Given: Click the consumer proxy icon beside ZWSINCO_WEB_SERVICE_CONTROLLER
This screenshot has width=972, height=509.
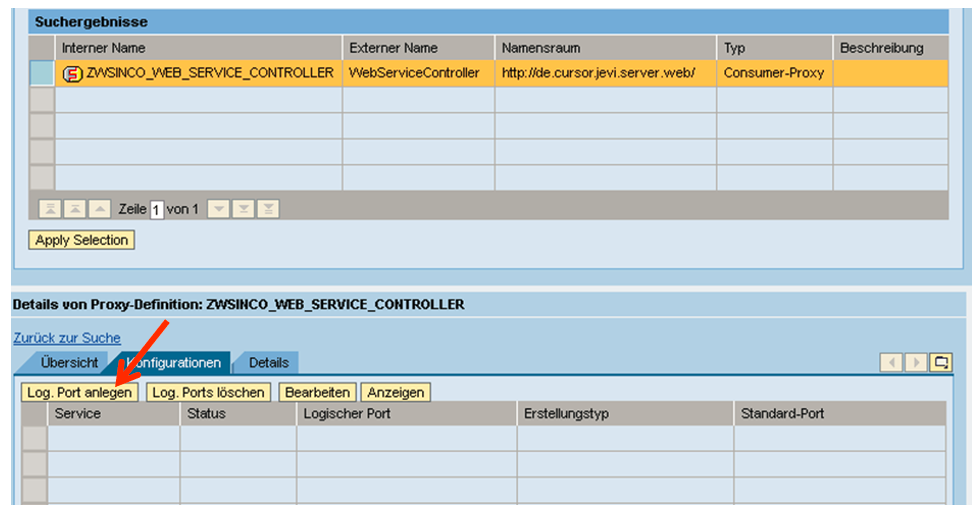Looking at the screenshot, I should tap(72, 73).
